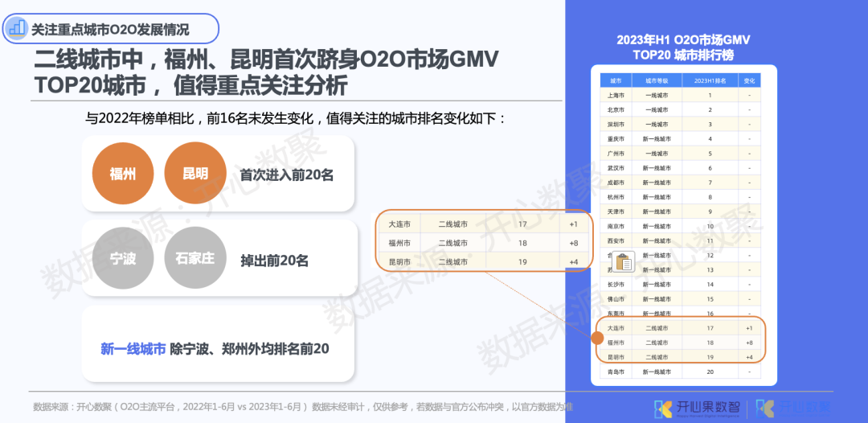Click the 2023H1排名 column header
Image resolution: width=868 pixels, height=423 pixels.
(x=710, y=81)
